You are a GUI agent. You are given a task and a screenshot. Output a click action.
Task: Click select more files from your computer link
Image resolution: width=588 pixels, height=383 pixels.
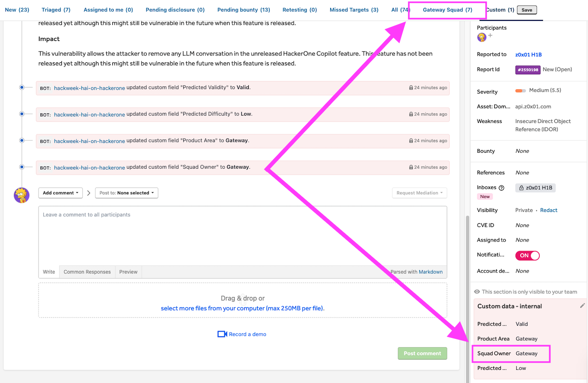(242, 308)
